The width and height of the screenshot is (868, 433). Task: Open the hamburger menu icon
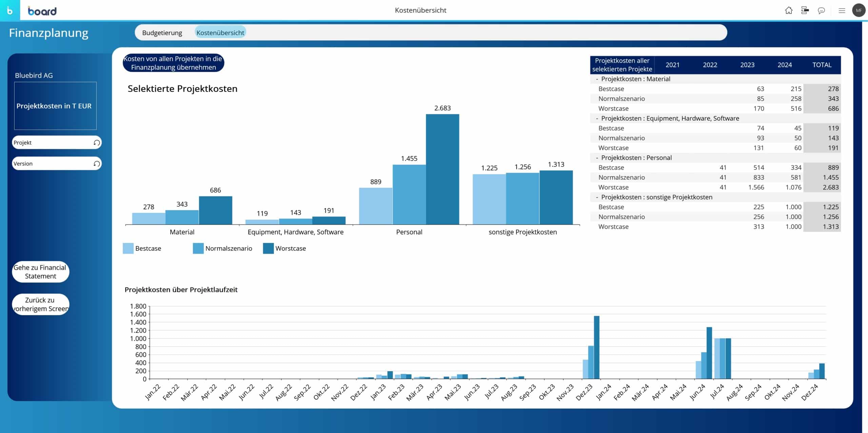[842, 11]
